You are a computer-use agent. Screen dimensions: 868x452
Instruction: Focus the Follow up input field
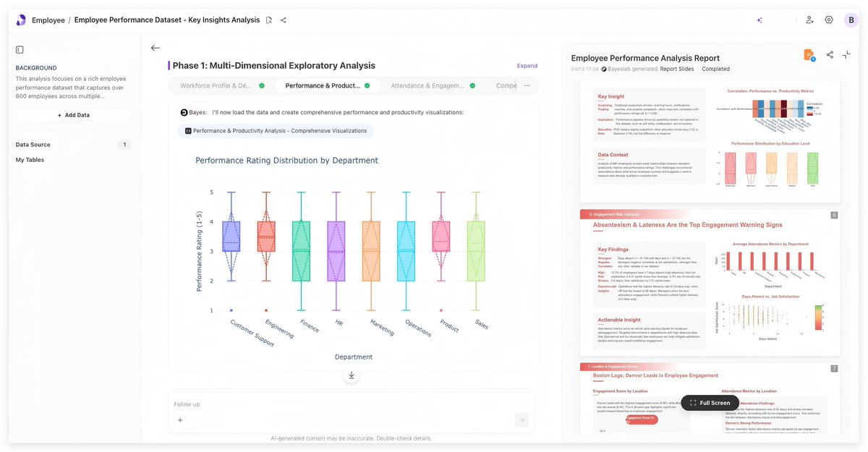pyautogui.click(x=352, y=404)
